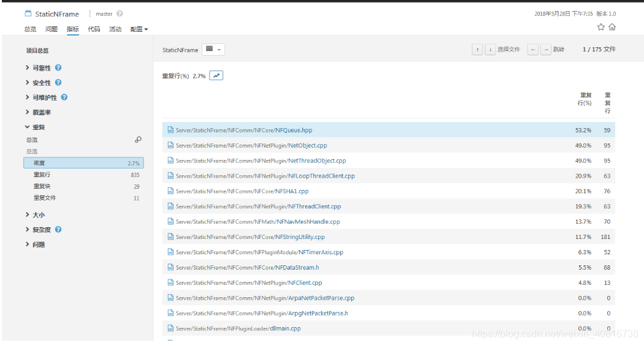
Task: Click the StaticNFrame breadcrumb label
Action: pyautogui.click(x=180, y=50)
